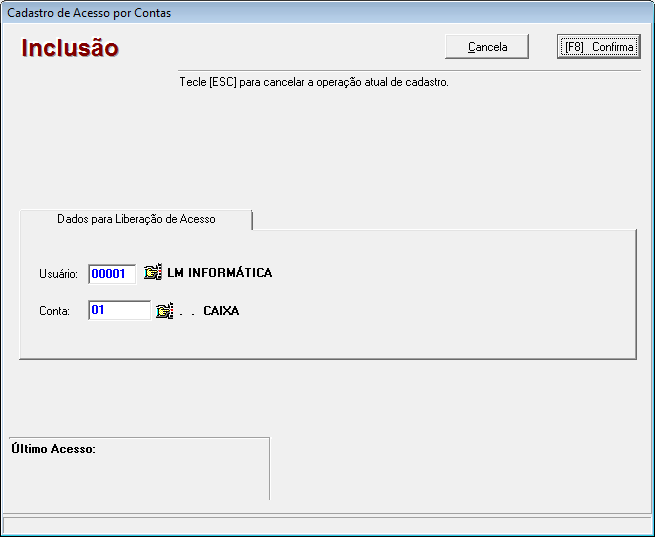This screenshot has width=655, height=537.
Task: Open the account search icon next to Conta
Action: [x=165, y=311]
